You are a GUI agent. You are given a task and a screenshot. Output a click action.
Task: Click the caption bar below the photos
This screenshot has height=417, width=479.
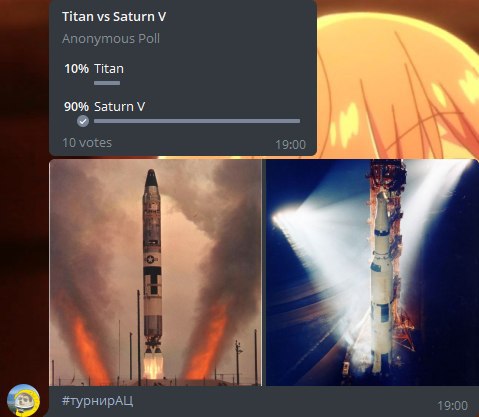pos(263,401)
